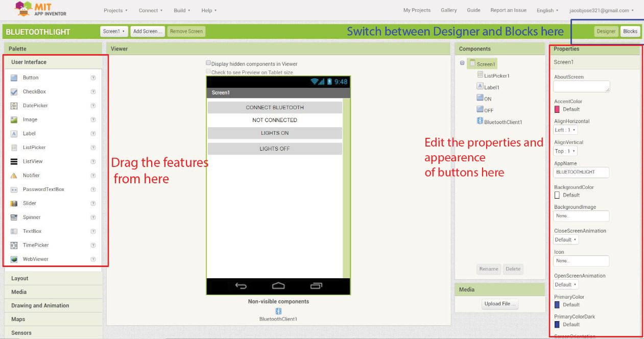Click the AppName field with BLUETOOTHLIGHT
The height and width of the screenshot is (339, 644).
pos(582,172)
